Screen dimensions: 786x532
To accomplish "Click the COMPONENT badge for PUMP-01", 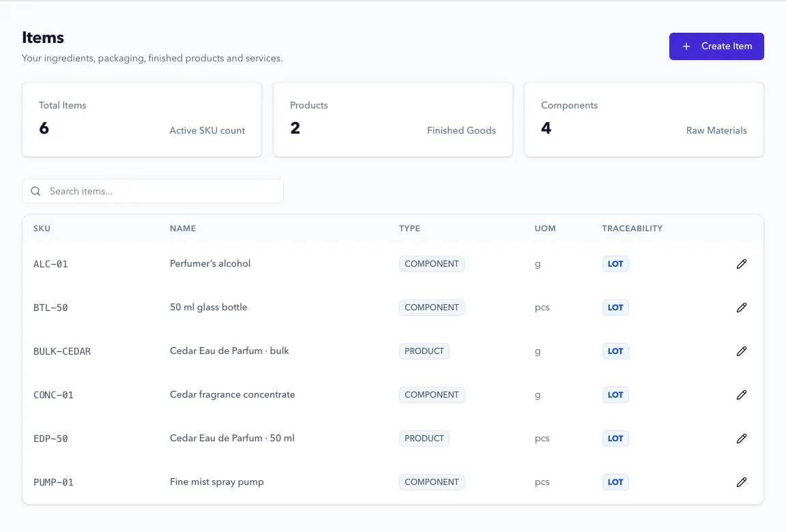I will [432, 482].
